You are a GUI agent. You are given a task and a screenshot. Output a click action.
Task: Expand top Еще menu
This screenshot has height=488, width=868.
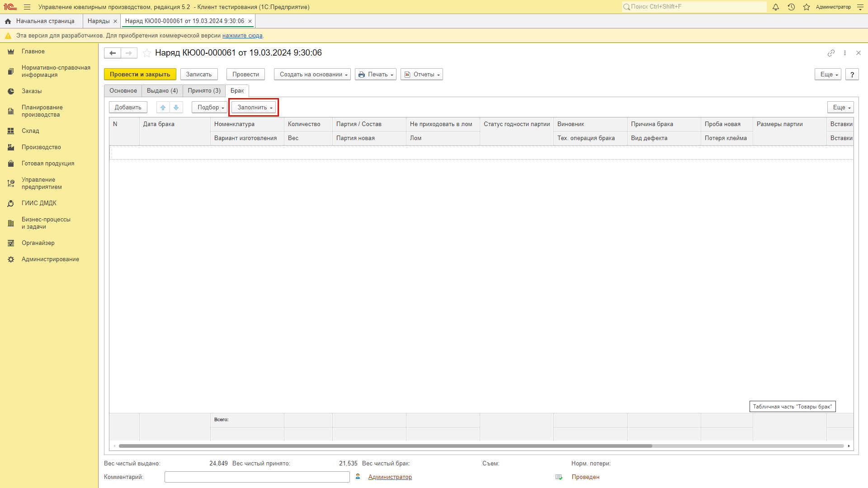(828, 75)
